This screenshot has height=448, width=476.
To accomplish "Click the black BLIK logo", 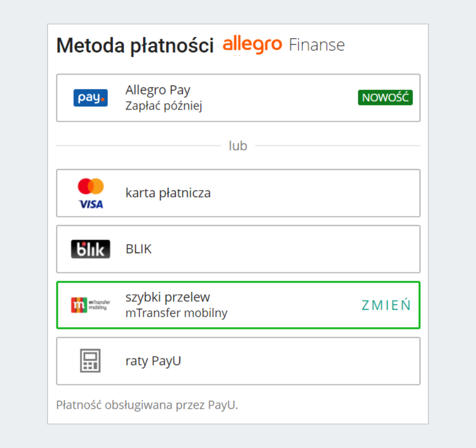I will click(x=91, y=249).
